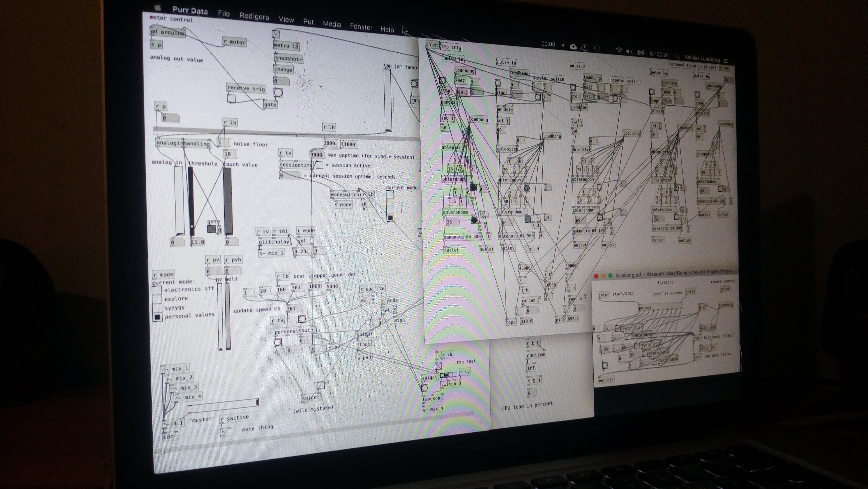
Task: Open the Put menu
Action: point(308,22)
